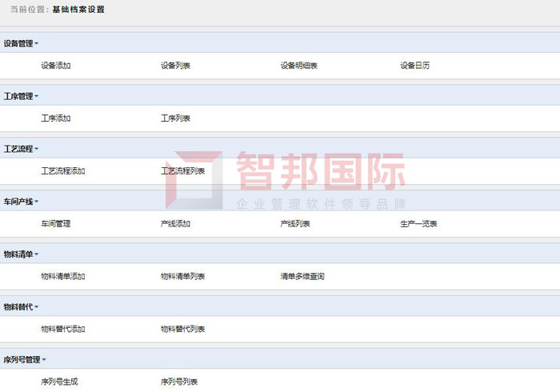
Task: Click the 物料替代列表 link
Action: (182, 330)
